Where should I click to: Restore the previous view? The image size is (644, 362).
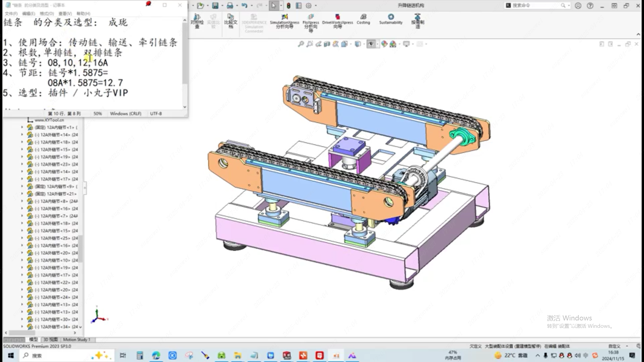(318, 44)
